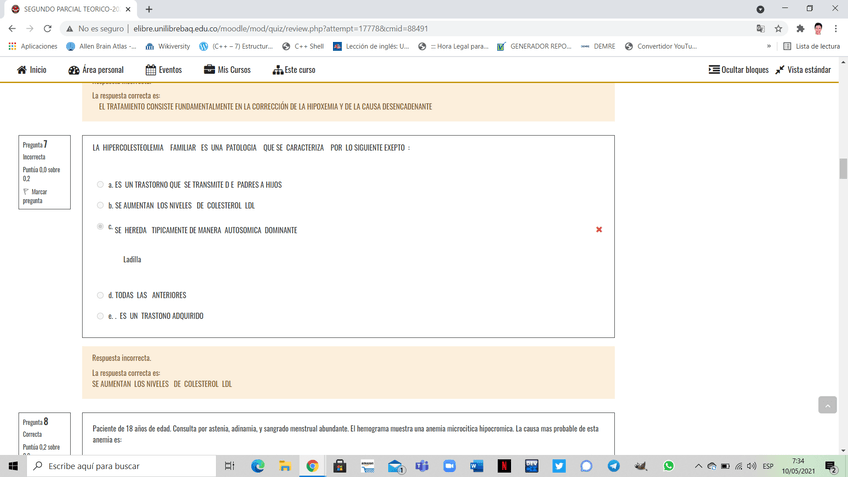Expand the hidden bookmarks overflow chevron
The image size is (848, 477).
769,46
